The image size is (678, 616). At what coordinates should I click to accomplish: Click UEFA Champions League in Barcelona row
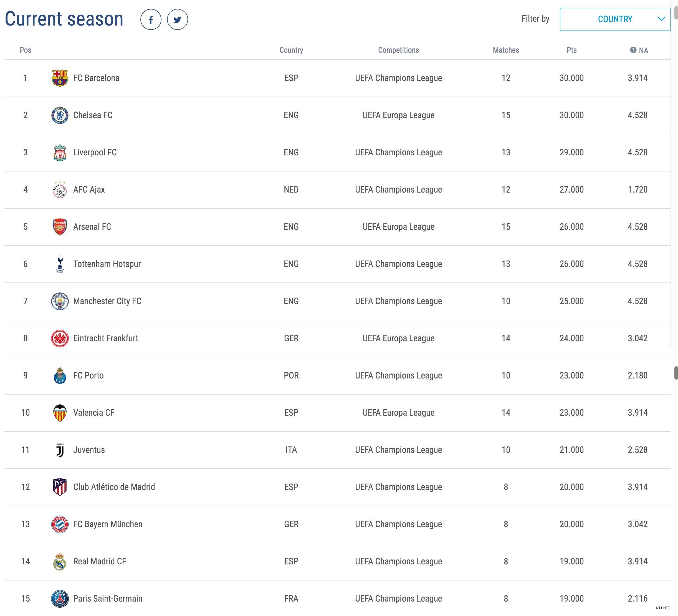coord(399,78)
